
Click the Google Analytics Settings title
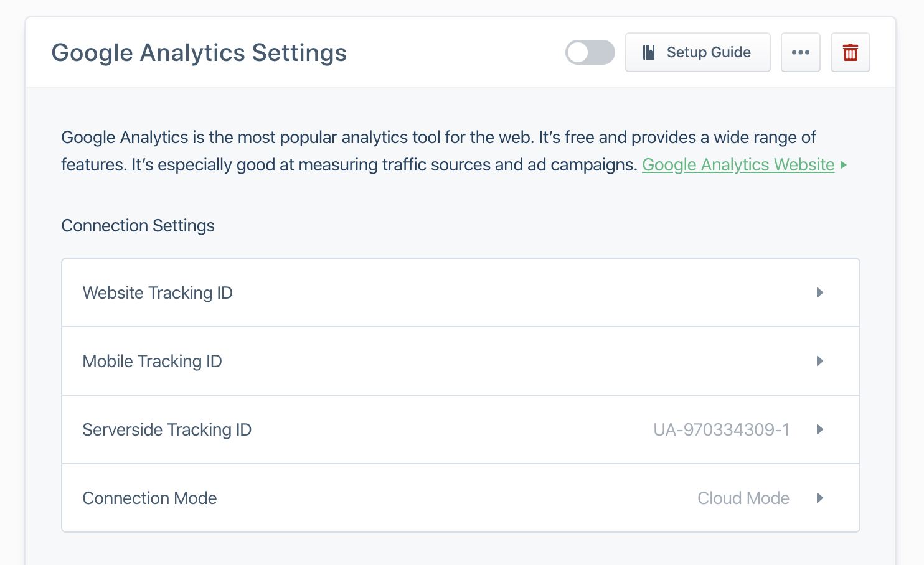pos(199,53)
